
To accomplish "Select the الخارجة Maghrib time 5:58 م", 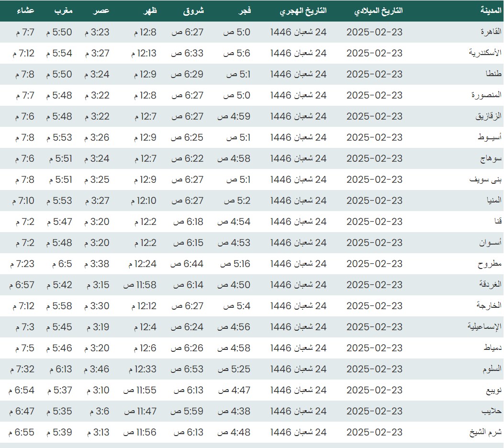I will point(59,306).
